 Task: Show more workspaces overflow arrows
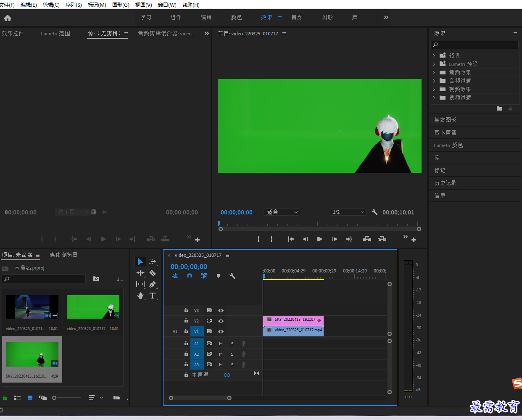[386, 17]
